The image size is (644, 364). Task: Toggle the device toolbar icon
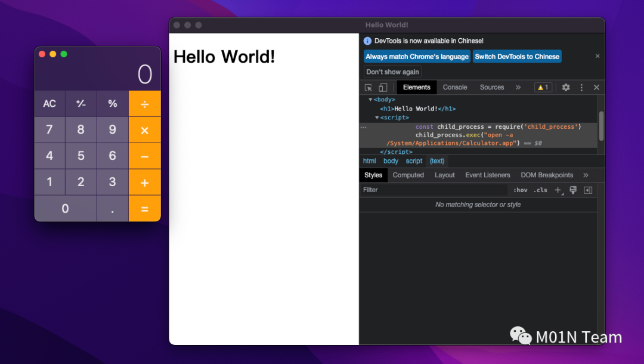pyautogui.click(x=383, y=88)
